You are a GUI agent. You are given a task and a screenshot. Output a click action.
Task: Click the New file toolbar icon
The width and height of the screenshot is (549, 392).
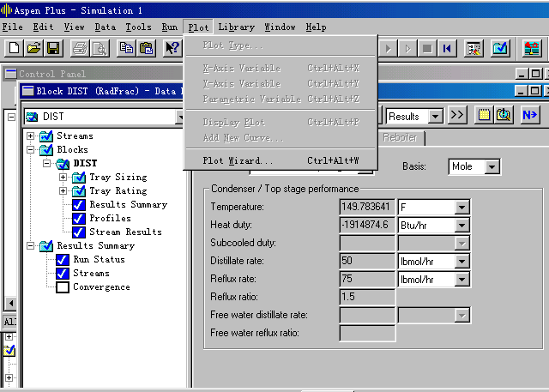click(13, 48)
